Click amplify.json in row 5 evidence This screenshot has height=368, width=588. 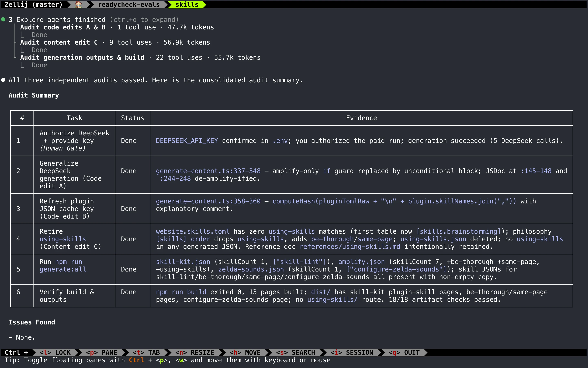click(362, 262)
